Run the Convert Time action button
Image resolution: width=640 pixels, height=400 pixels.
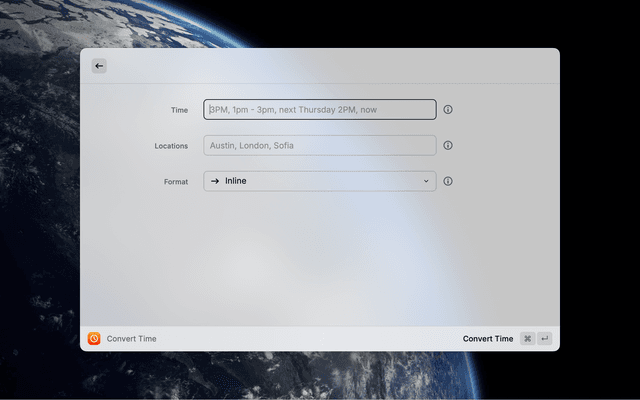pos(488,339)
